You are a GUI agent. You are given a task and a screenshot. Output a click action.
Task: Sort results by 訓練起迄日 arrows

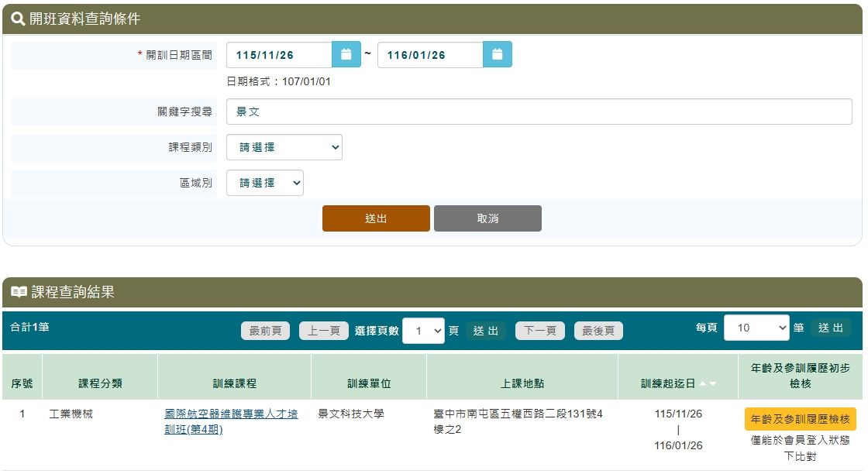pyautogui.click(x=708, y=383)
